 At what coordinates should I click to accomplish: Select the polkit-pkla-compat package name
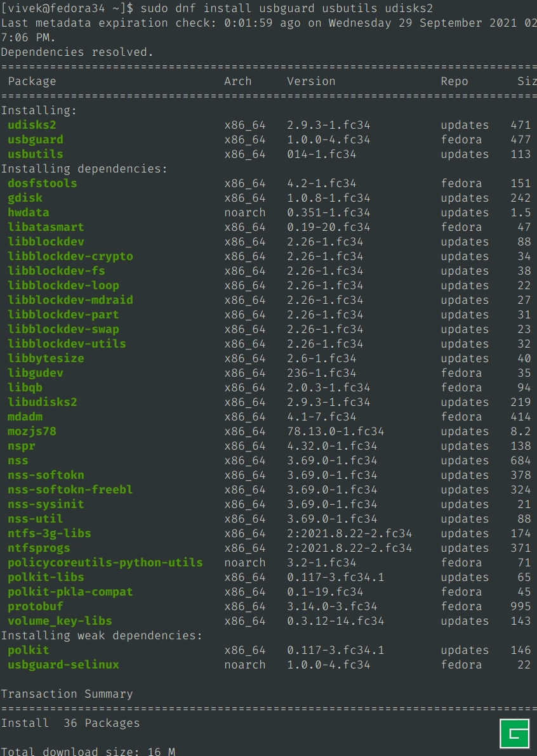point(70,592)
